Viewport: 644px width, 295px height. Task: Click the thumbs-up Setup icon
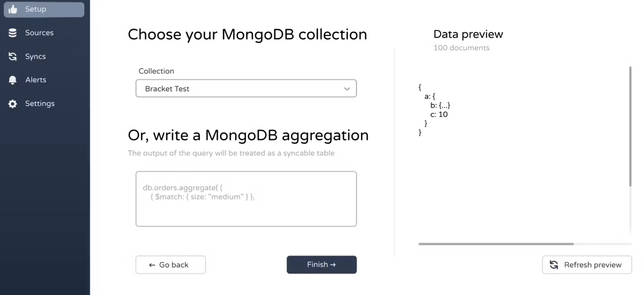[13, 9]
